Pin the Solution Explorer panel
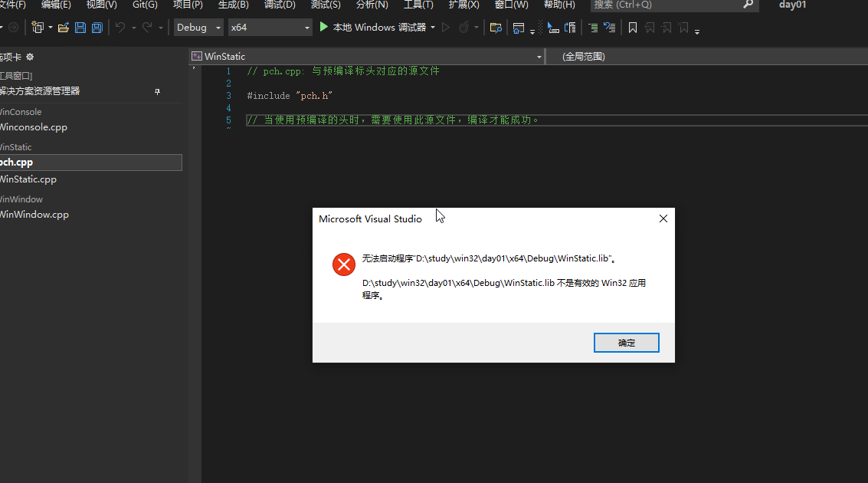The image size is (868, 483). [157, 91]
